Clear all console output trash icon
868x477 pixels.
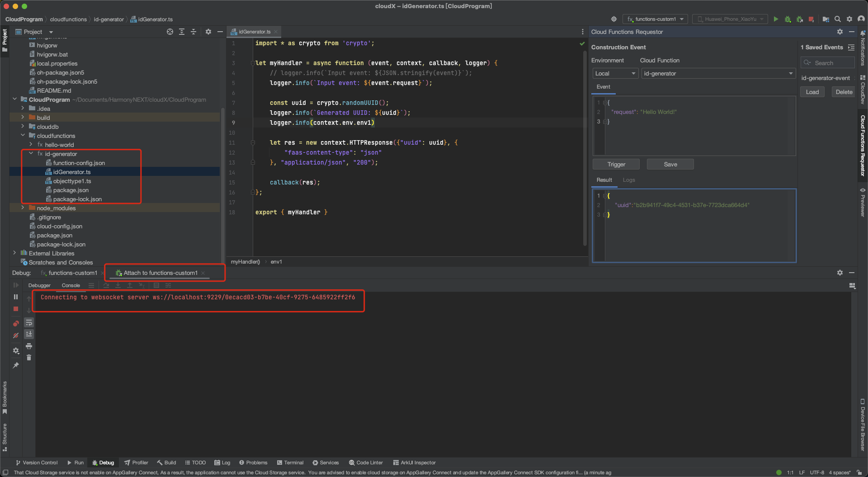click(29, 358)
